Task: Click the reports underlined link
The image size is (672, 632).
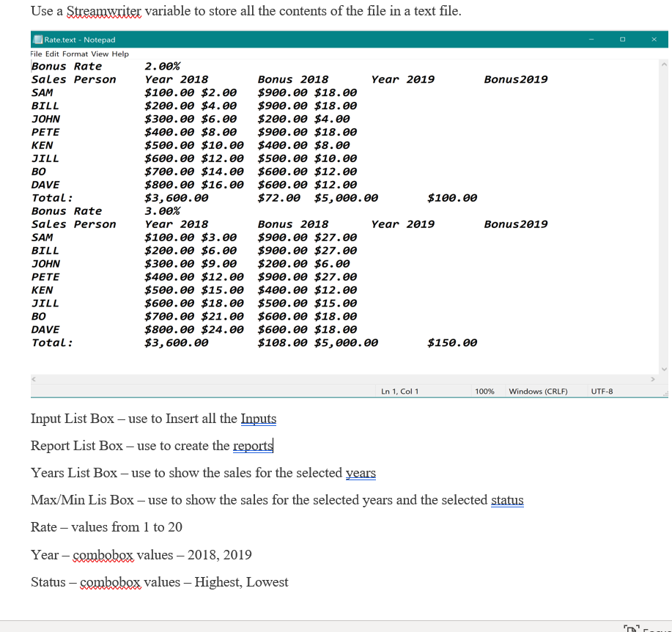Action: 252,445
